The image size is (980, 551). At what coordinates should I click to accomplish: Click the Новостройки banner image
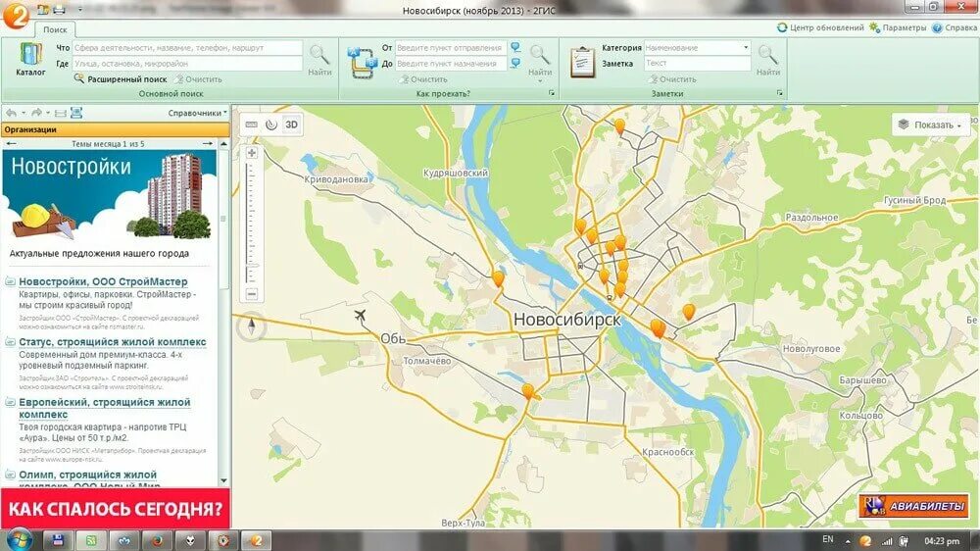tap(110, 195)
